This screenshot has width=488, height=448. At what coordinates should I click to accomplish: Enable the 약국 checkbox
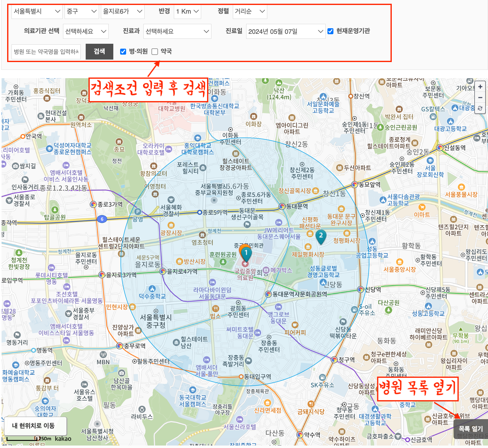[x=155, y=52]
